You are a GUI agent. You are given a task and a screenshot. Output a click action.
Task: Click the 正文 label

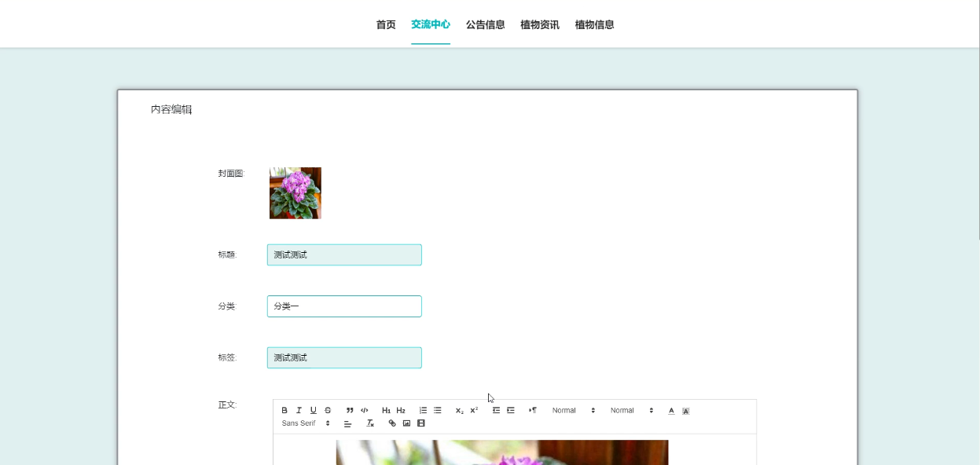227,405
